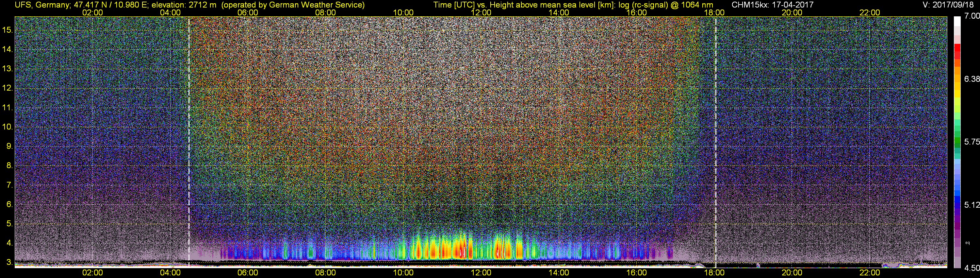Click the 20:00 label on the top time axis
Viewport: 980px width, 278px height.
[792, 12]
